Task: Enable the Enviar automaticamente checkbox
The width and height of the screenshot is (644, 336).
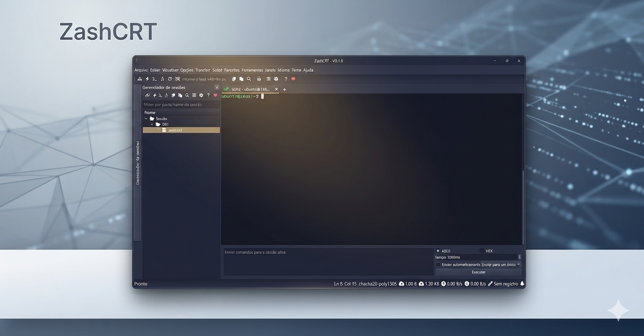Action: [438, 264]
